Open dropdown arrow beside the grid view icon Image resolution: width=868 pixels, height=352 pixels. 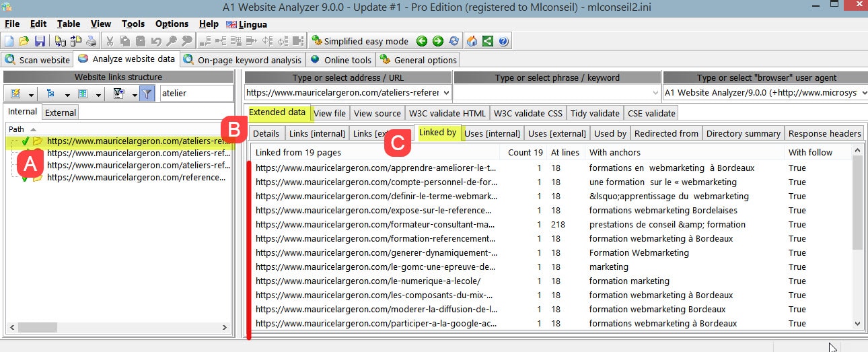click(99, 94)
